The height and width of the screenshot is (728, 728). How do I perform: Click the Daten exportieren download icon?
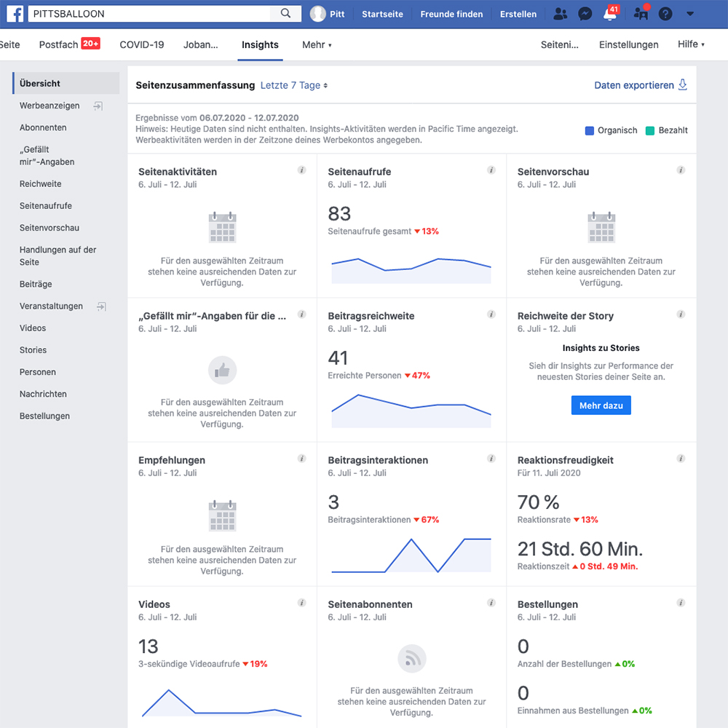683,84
